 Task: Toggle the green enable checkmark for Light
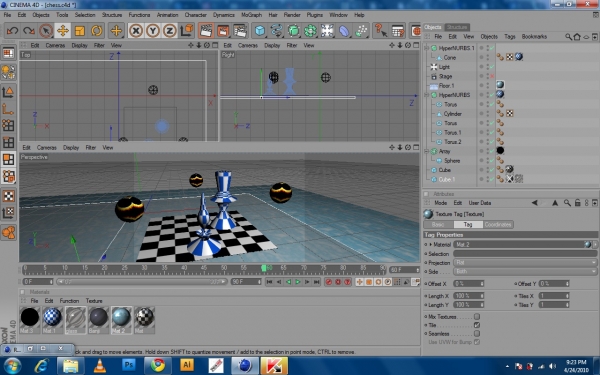pos(492,67)
